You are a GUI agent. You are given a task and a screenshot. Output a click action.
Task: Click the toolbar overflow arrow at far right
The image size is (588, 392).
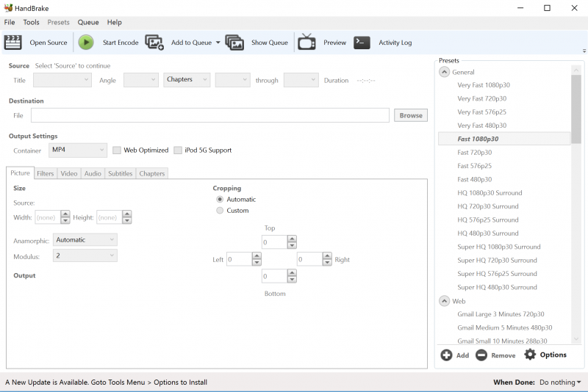[584, 51]
